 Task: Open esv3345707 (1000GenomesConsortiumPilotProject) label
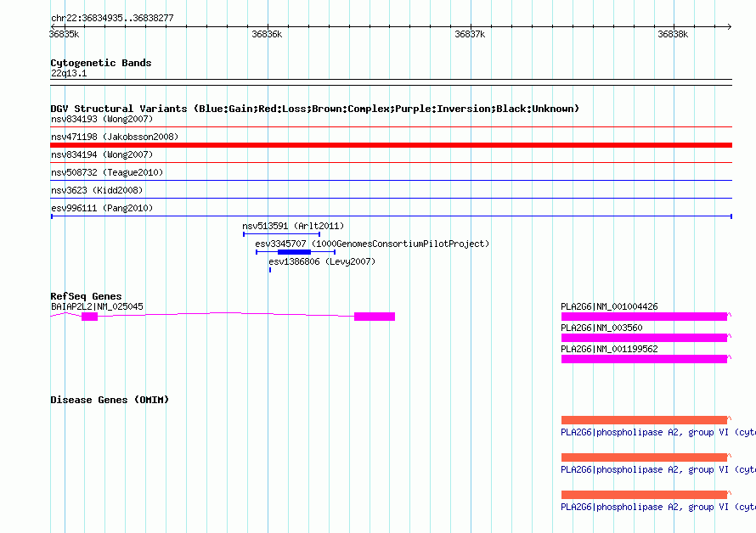[x=372, y=244]
